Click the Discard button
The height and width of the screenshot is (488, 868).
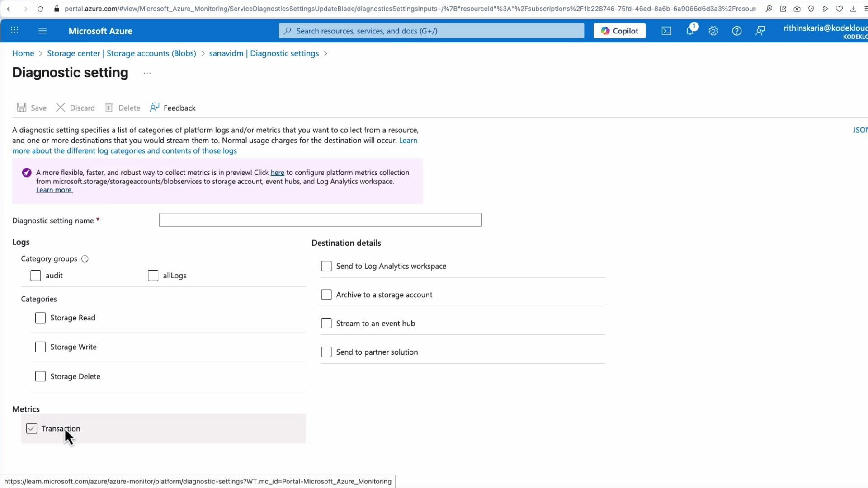[75, 108]
